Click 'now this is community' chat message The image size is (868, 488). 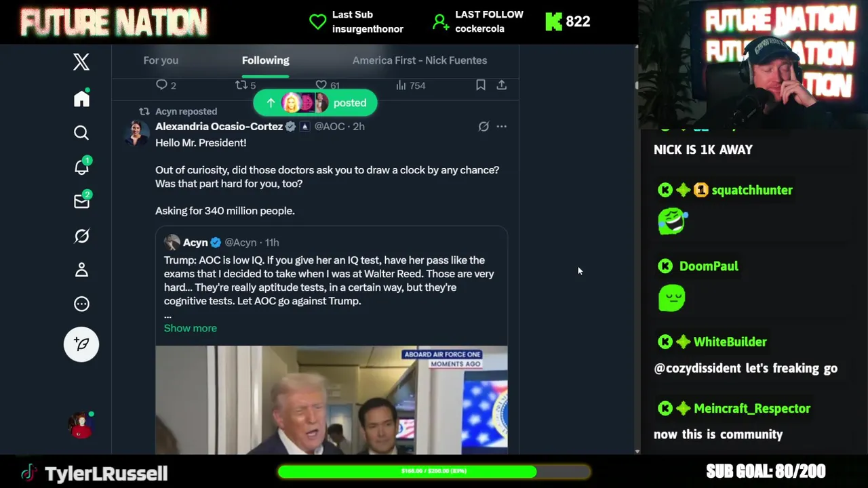718,434
